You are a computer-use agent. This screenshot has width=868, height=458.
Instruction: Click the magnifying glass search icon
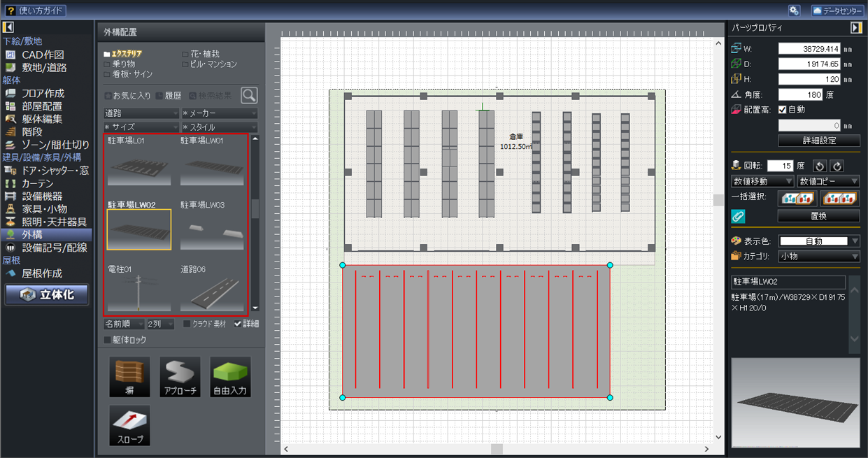248,96
